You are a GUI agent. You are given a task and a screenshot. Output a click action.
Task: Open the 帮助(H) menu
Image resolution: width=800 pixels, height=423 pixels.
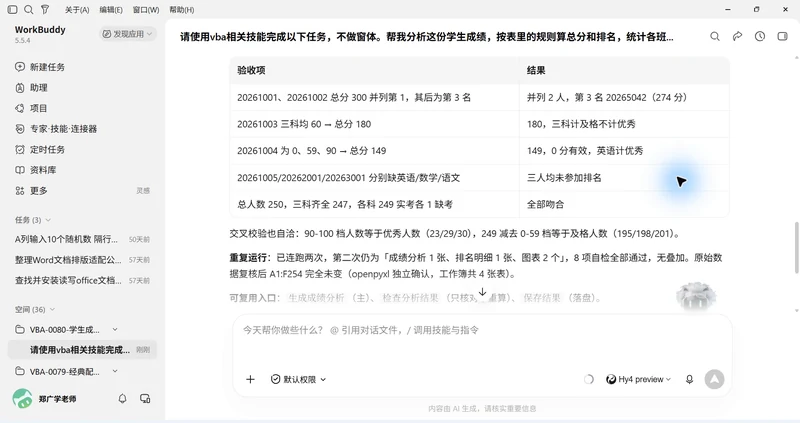(x=182, y=10)
